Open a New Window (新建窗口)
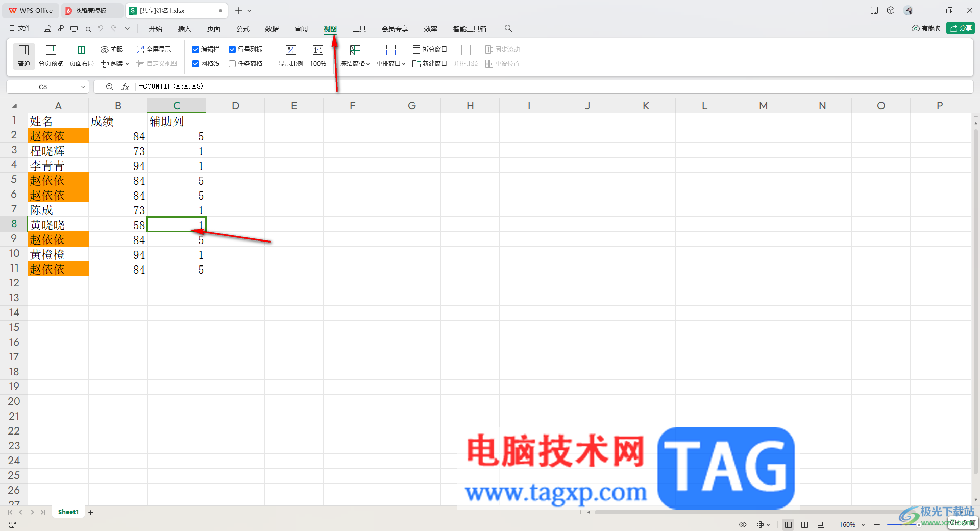Viewport: 980px width, 531px height. (x=430, y=64)
